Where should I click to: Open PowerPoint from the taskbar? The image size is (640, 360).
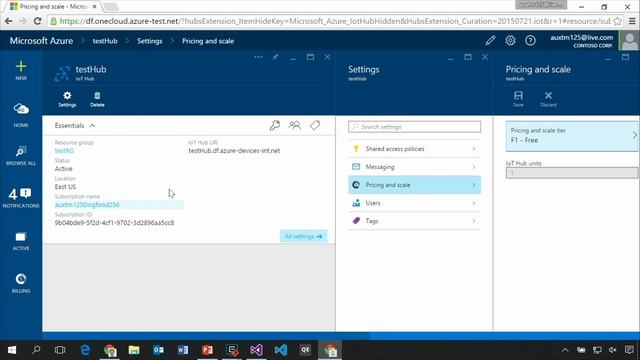pos(207,350)
